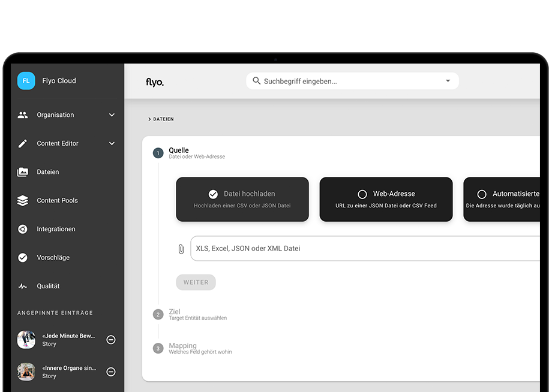Click the Content Editor pencil icon
552x392 pixels.
[x=23, y=143]
